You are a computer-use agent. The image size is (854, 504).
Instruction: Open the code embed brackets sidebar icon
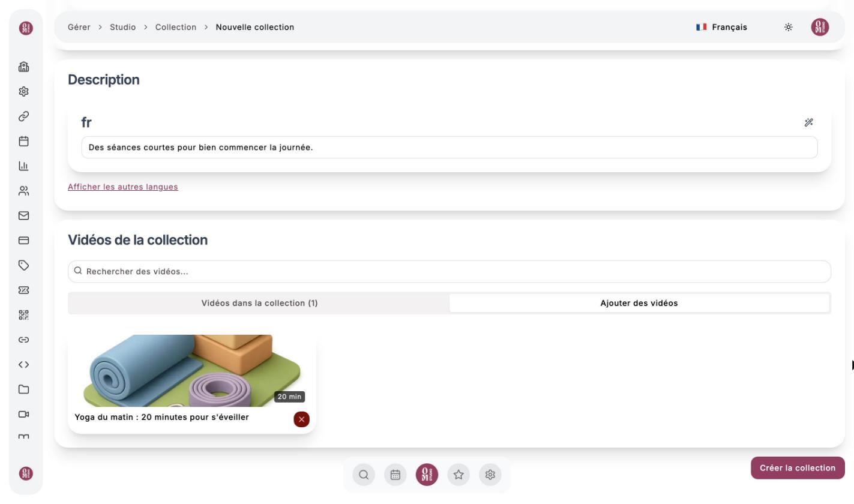24,364
